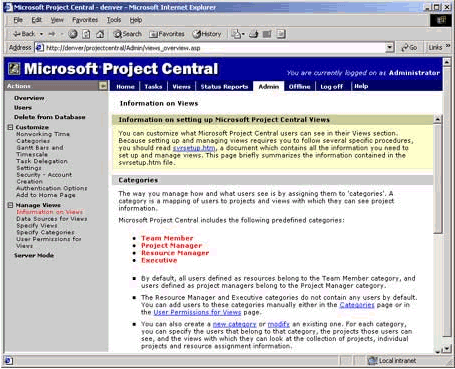Click the Discuss toolbar icon

pos(281,34)
